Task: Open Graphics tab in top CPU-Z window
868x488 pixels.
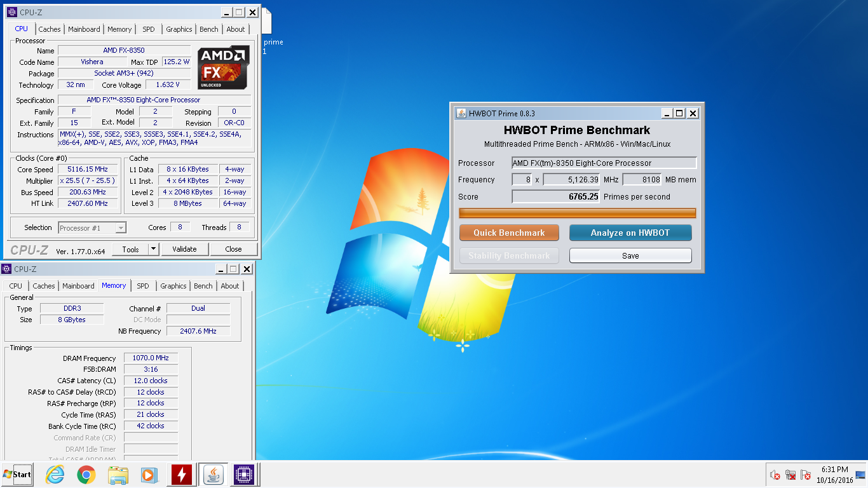Action: [x=179, y=29]
